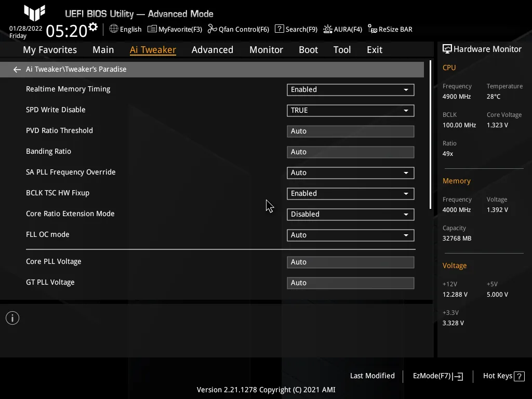This screenshot has width=532, height=399.
Task: Click the PVD Ratio Threshold input field
Action: tap(351, 131)
